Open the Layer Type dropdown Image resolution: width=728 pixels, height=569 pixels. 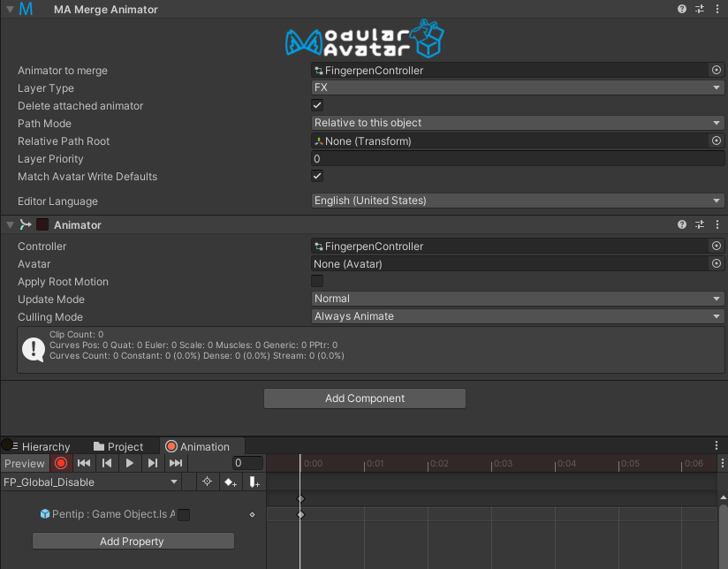(518, 87)
